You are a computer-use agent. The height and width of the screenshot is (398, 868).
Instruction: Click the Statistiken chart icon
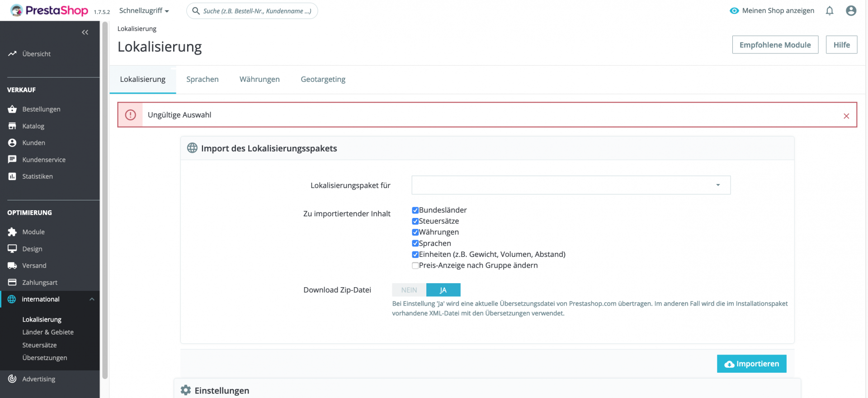click(x=12, y=176)
